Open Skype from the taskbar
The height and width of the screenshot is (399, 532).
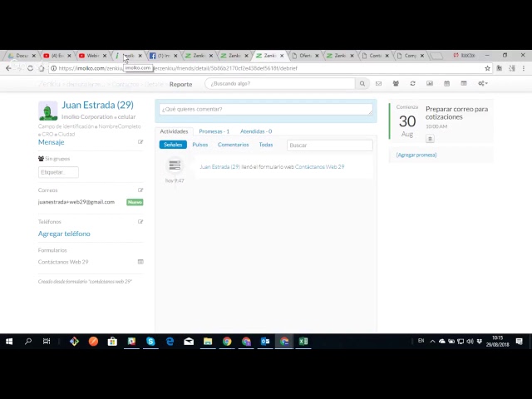[x=150, y=342]
